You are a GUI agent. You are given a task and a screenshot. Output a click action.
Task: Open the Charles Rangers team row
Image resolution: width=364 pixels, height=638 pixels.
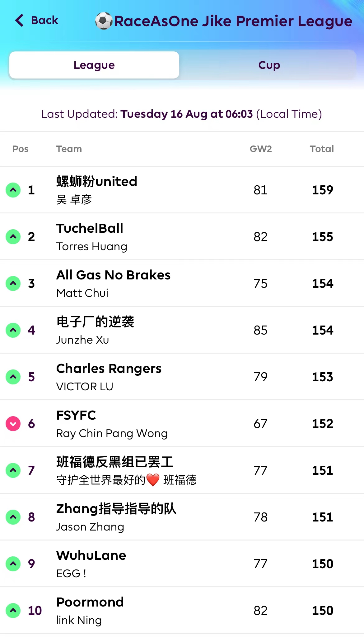109,369
